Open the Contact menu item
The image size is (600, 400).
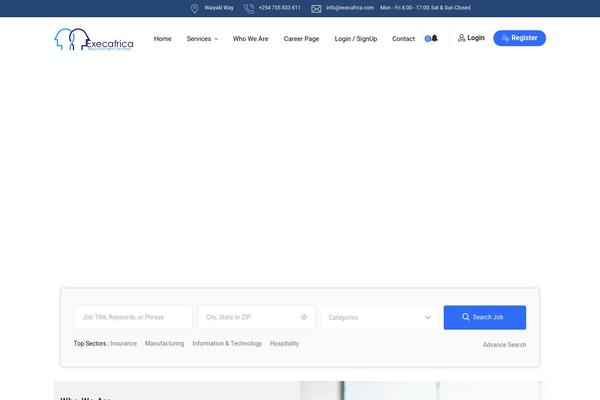(x=403, y=39)
